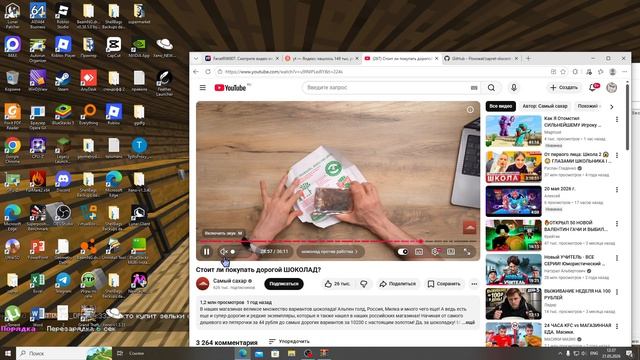Switch to the Яндекс browser tab
The height and width of the screenshot is (360, 640).
click(321, 58)
